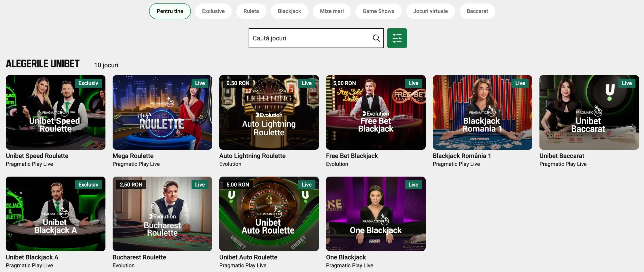Click the Live badge on Unibet Baccarat
The image size is (644, 272).
pyautogui.click(x=627, y=83)
